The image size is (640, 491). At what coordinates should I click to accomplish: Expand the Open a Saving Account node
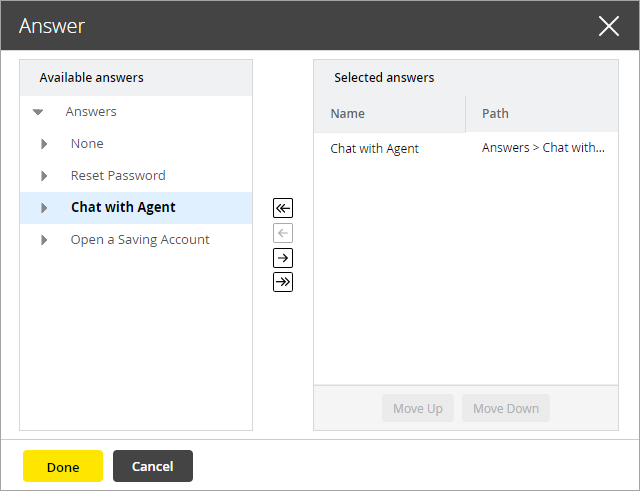44,240
